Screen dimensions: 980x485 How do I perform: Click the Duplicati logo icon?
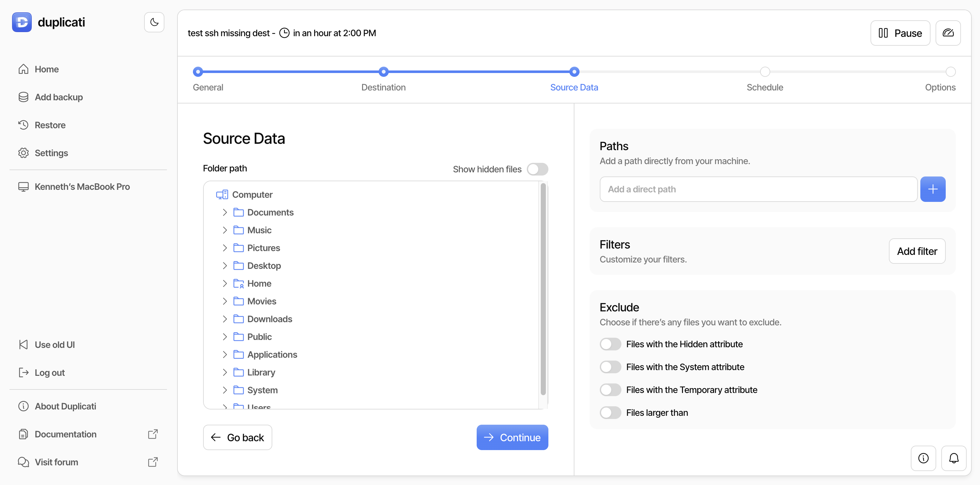(x=22, y=22)
